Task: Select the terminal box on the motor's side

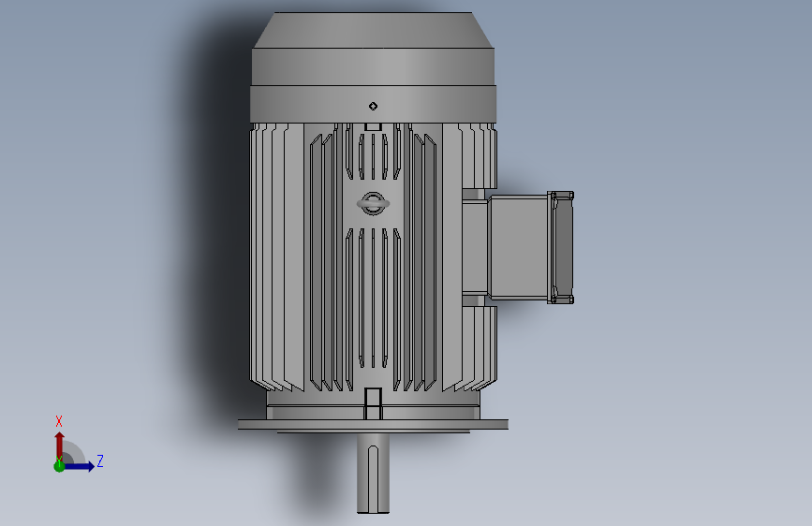Action: pos(518,247)
